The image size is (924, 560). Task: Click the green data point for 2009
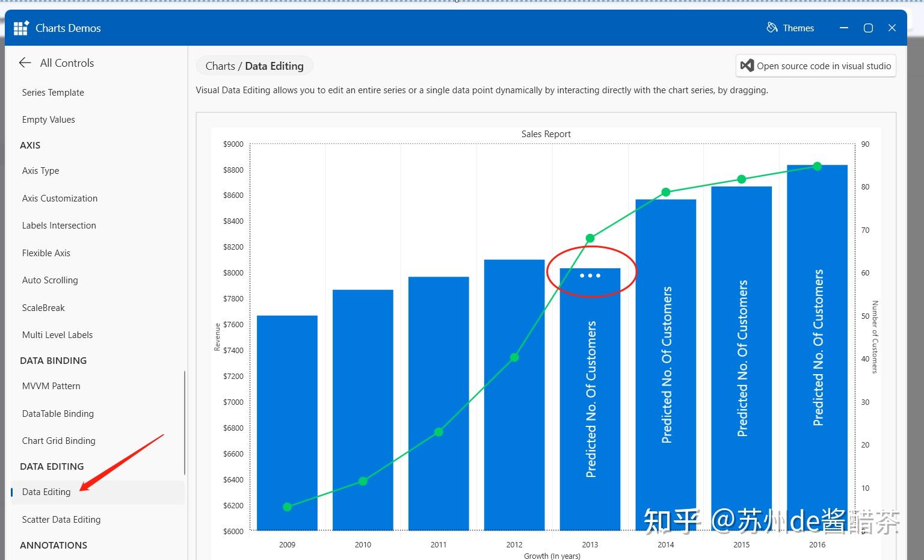[287, 507]
